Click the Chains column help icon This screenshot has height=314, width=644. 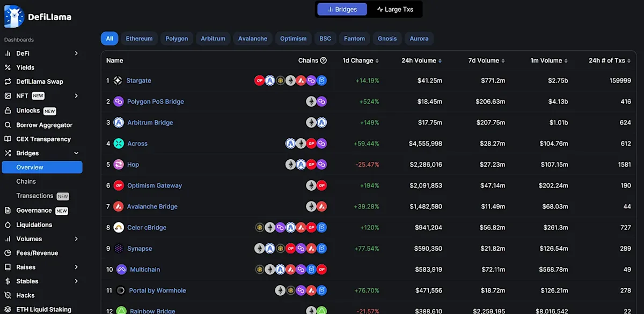(x=324, y=61)
